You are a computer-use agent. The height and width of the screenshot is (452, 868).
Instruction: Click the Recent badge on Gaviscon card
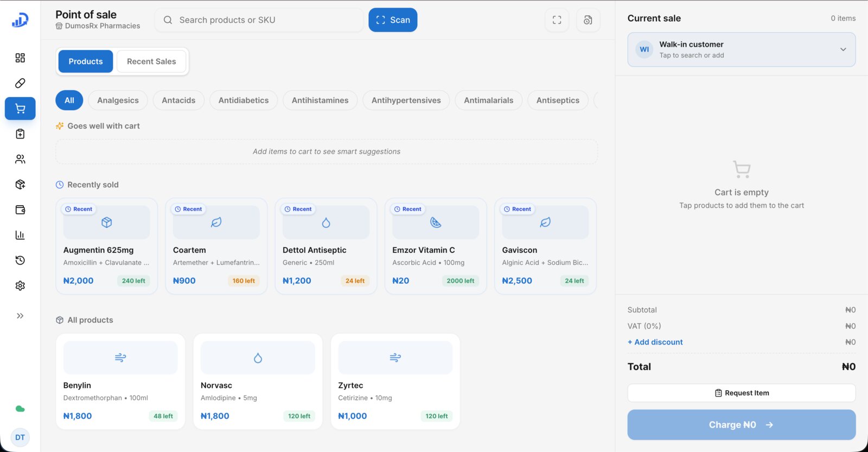(x=518, y=209)
